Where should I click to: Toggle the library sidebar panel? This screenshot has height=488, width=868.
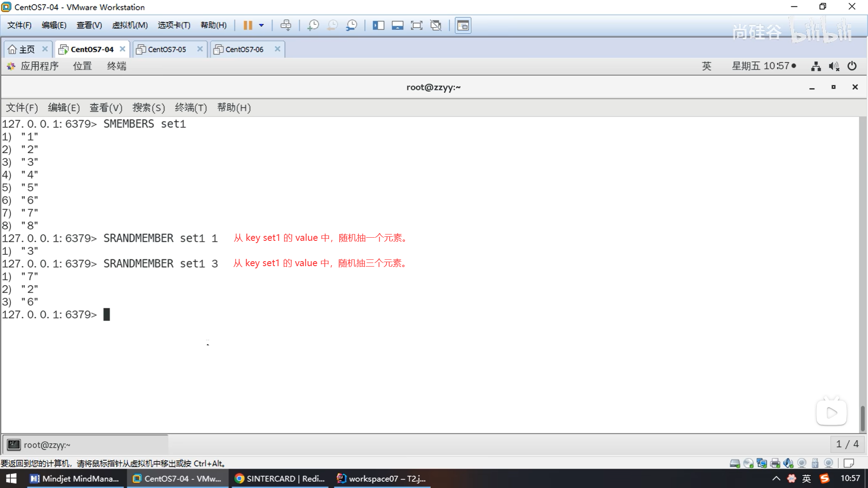pyautogui.click(x=378, y=25)
